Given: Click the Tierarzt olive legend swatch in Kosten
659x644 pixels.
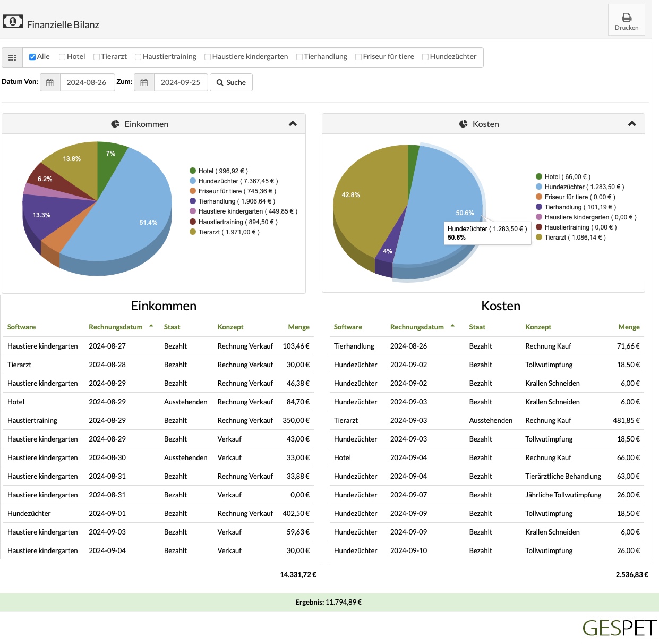Looking at the screenshot, I should click(539, 238).
